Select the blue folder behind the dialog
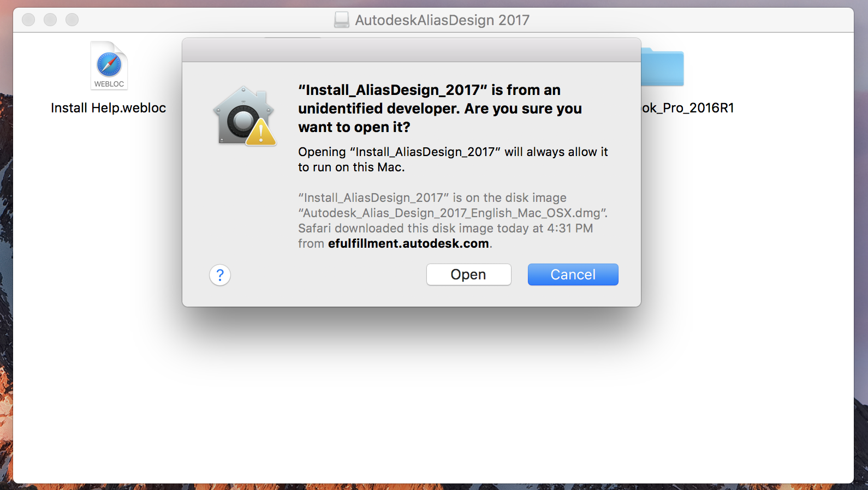The width and height of the screenshot is (868, 490). point(662,67)
